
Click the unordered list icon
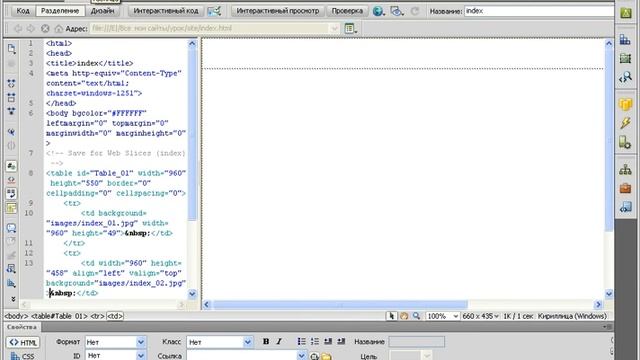(302, 342)
